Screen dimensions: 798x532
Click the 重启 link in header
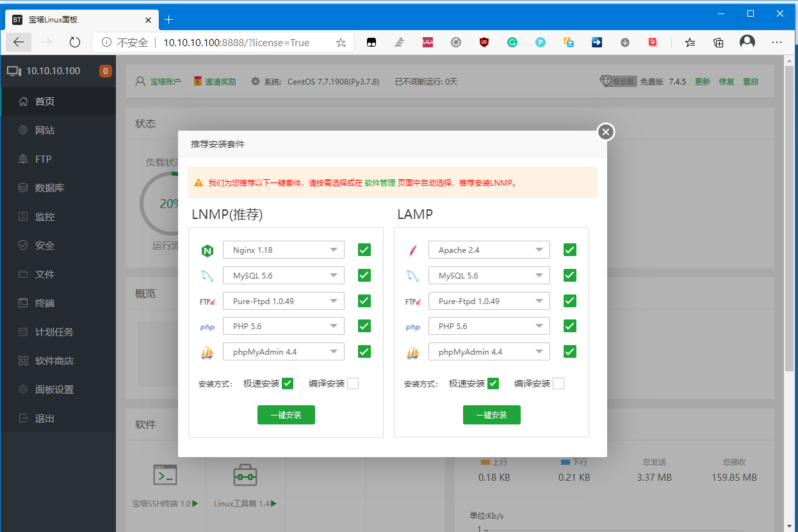click(751, 81)
